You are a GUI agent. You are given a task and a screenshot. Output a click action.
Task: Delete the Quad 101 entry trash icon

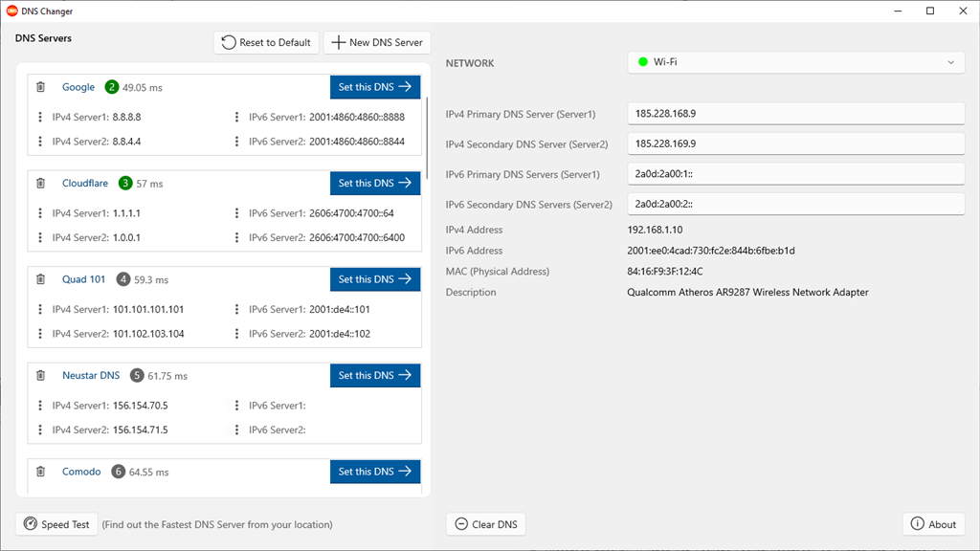pyautogui.click(x=40, y=279)
